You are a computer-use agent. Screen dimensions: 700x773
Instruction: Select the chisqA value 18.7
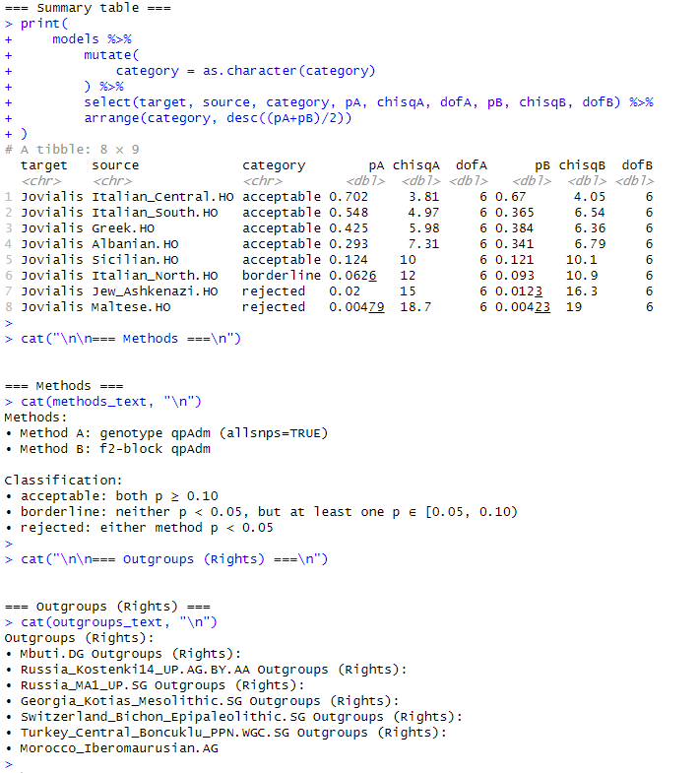pos(415,307)
